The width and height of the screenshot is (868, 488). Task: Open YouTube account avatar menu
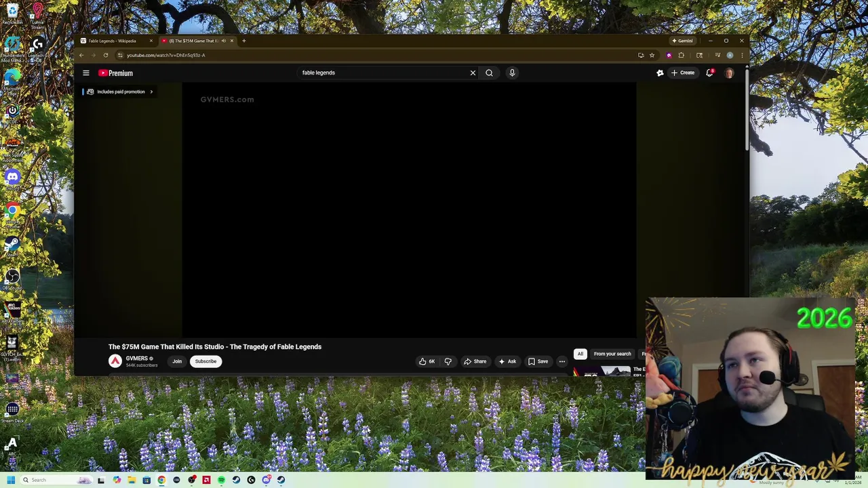(x=729, y=73)
